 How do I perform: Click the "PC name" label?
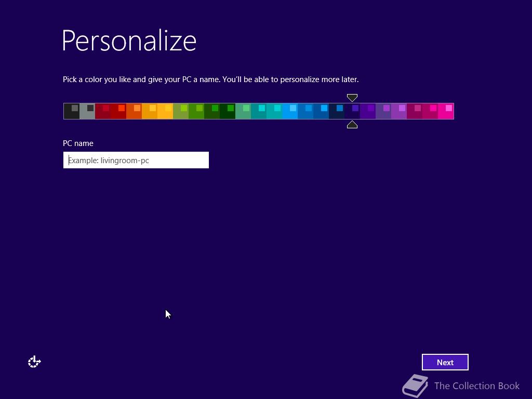tap(78, 143)
